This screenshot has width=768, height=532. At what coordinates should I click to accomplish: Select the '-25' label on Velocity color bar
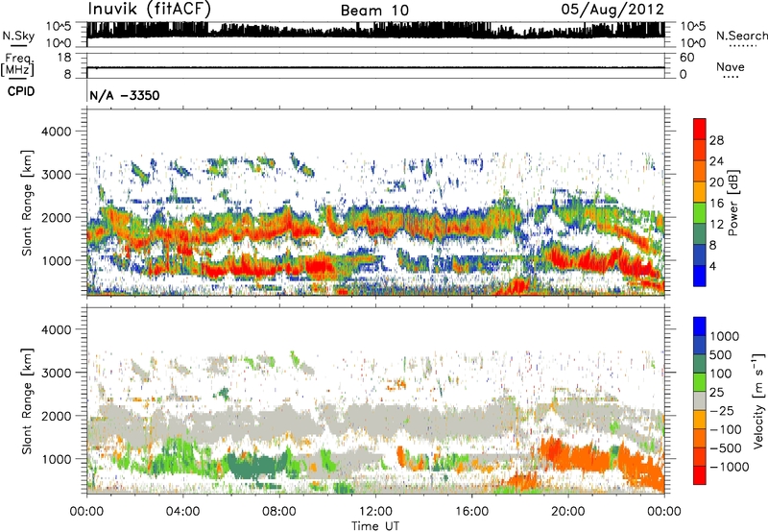(722, 411)
